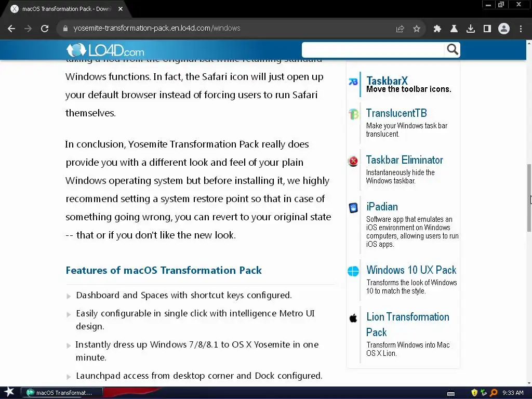Screen dimensions: 532x399
Task: Click the Taskbar Eliminator red icon
Action: (353, 161)
